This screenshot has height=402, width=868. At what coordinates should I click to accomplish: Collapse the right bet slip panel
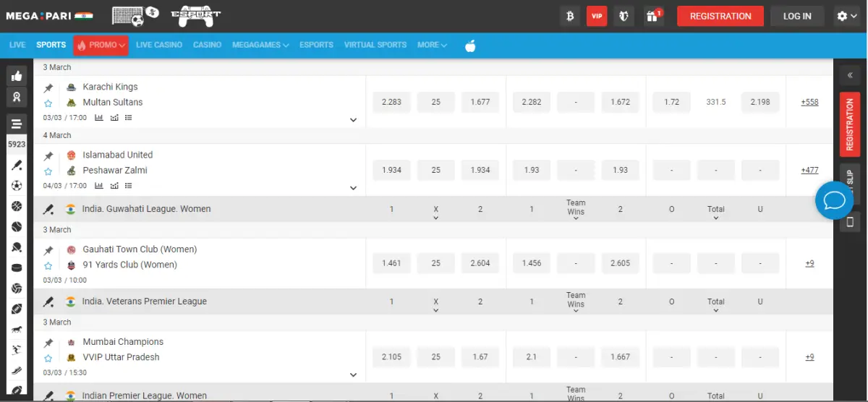tap(850, 74)
